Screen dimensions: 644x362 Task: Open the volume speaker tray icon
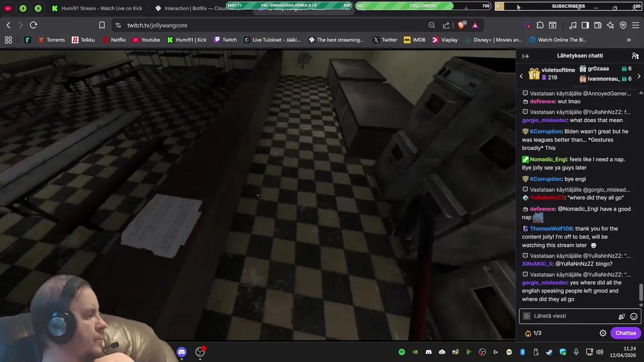(x=599, y=352)
